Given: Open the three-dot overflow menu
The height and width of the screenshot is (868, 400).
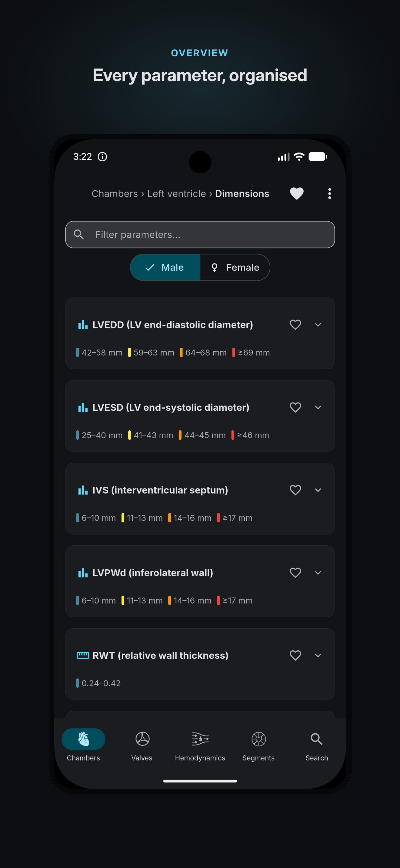Looking at the screenshot, I should pyautogui.click(x=329, y=194).
